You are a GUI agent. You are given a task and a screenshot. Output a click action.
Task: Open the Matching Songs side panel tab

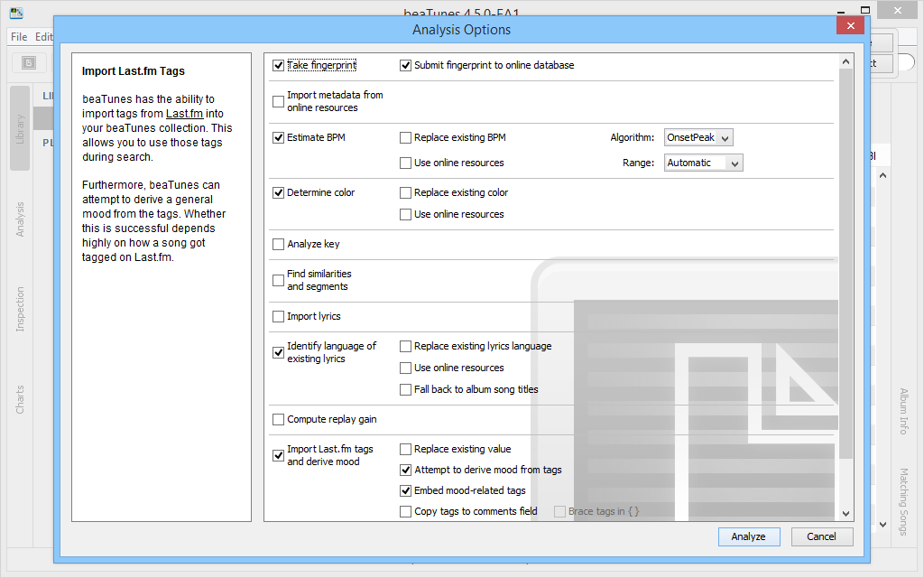tap(903, 502)
